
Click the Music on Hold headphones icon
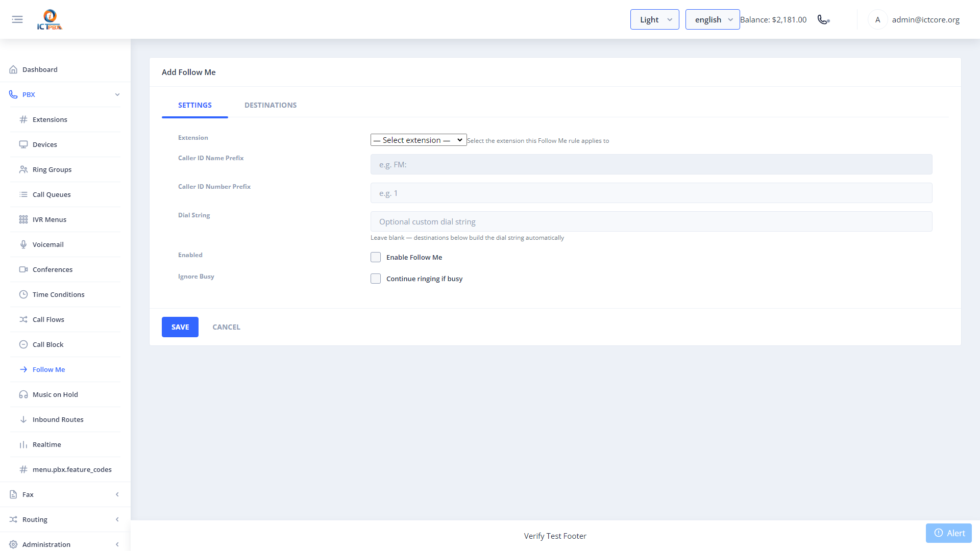[x=23, y=394]
